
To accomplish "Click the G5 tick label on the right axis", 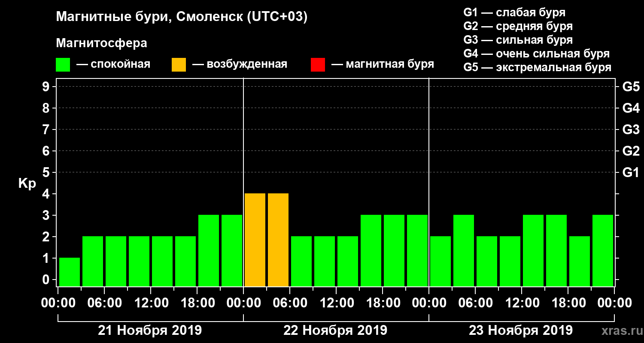I will click(631, 87).
